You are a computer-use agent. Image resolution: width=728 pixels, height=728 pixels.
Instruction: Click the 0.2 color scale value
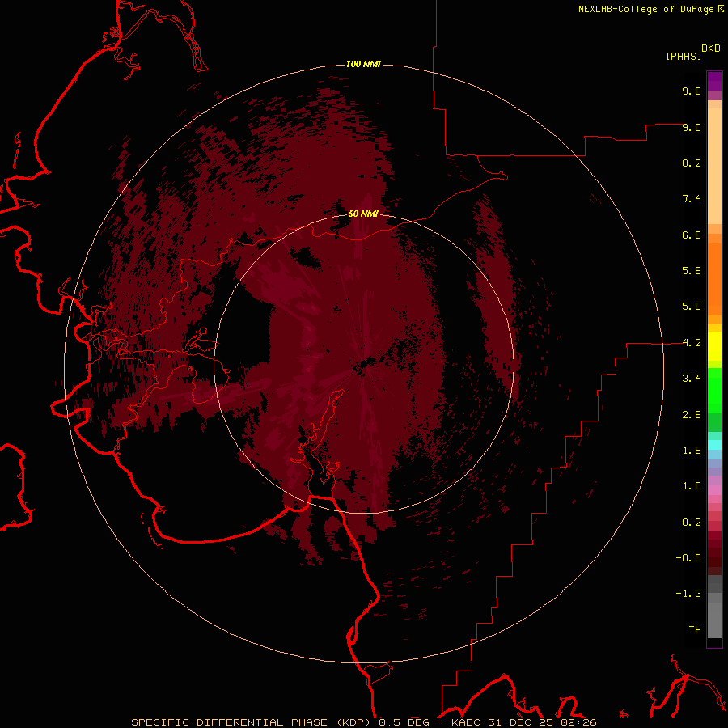tap(692, 523)
